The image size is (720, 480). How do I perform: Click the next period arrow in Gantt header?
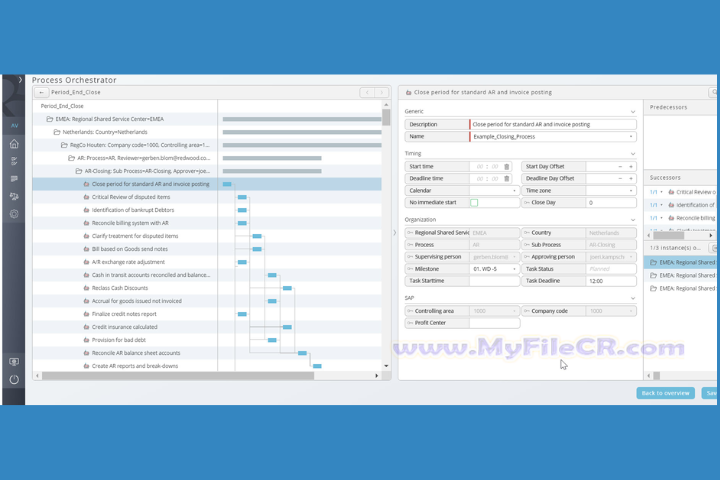tap(382, 92)
